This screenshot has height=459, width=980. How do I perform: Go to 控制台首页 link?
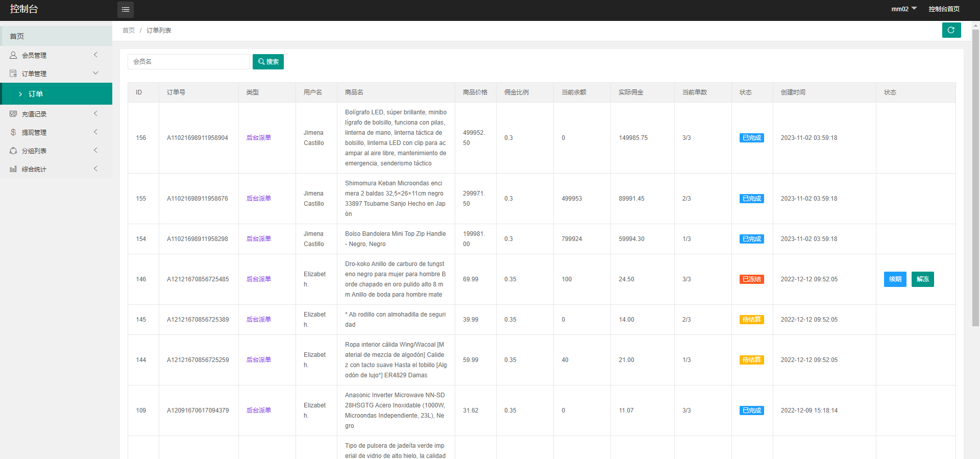point(944,9)
